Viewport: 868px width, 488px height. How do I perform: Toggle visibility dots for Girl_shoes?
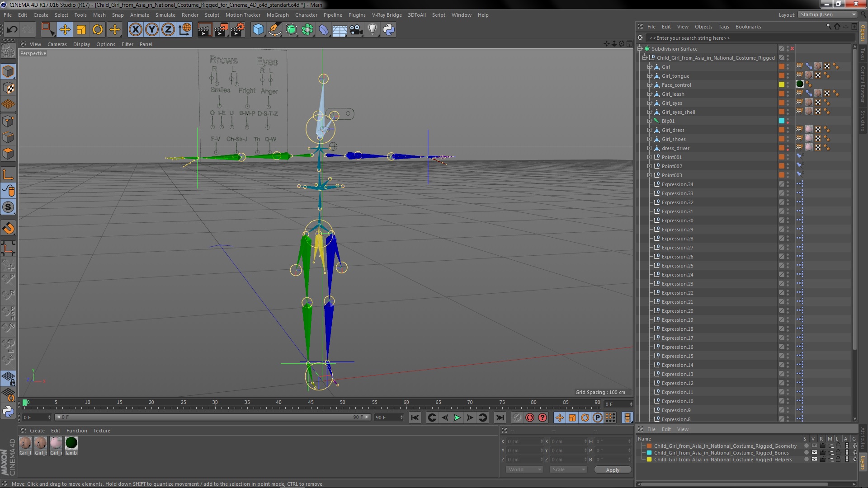coord(788,139)
